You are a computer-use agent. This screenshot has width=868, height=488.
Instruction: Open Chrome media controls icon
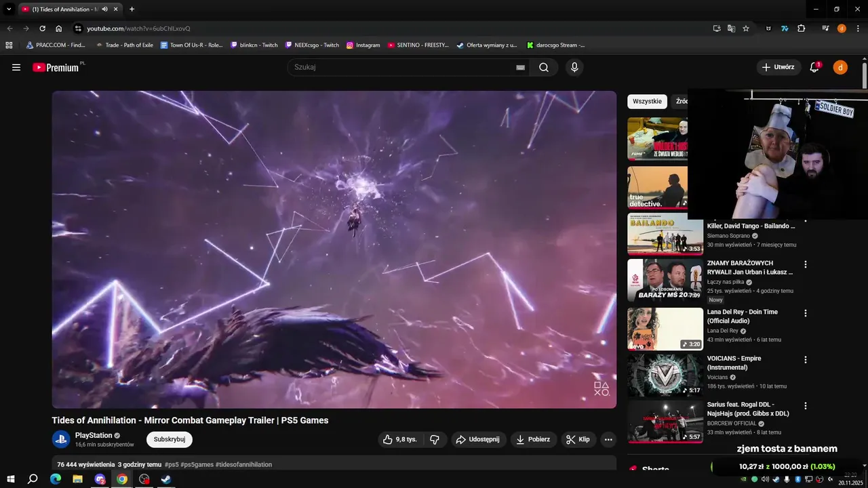tap(825, 28)
